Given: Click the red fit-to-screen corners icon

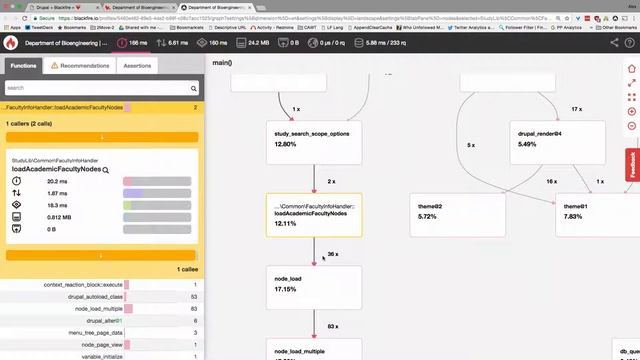Looking at the screenshot, I should coord(631,97).
